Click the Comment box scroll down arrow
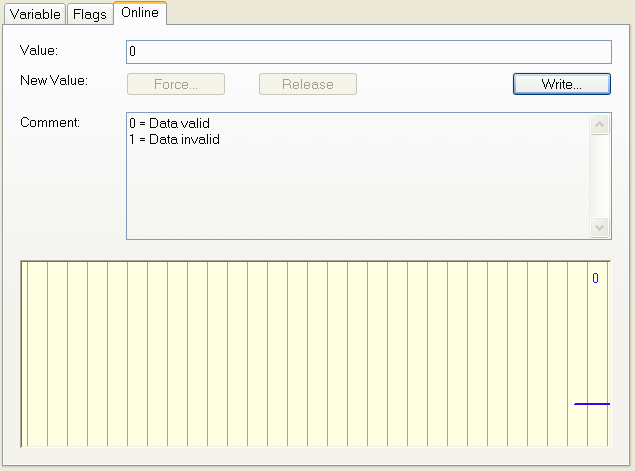Image resolution: width=635 pixels, height=471 pixels. pyautogui.click(x=600, y=228)
